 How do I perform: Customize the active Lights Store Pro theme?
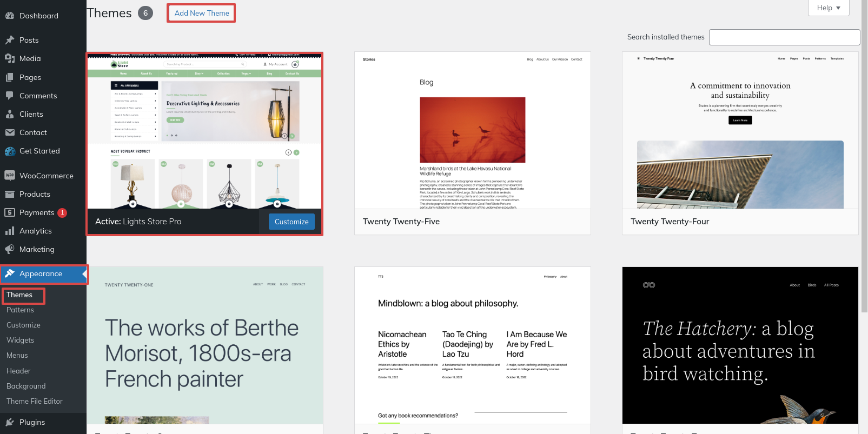pyautogui.click(x=291, y=222)
